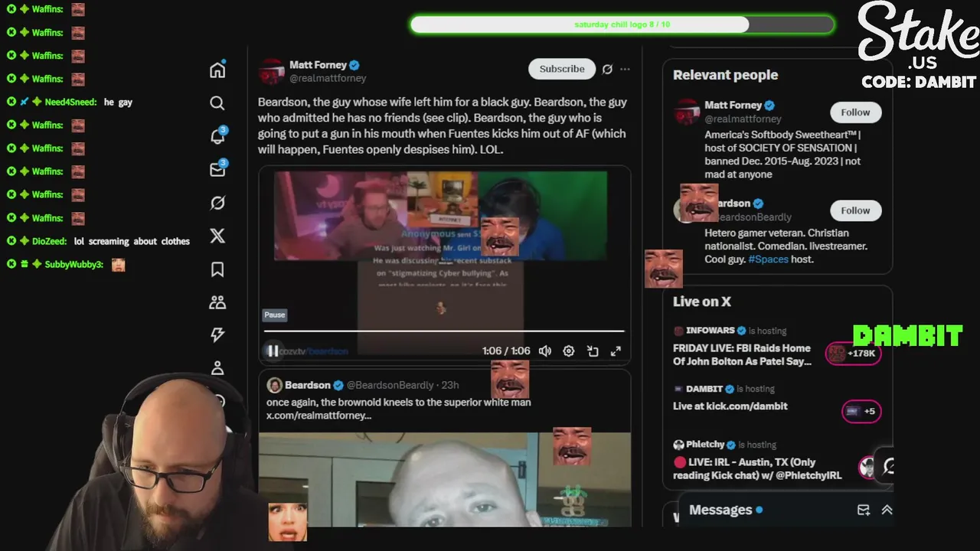The image size is (980, 551).
Task: Open the Messages envelope icon in the sidebar
Action: [217, 169]
